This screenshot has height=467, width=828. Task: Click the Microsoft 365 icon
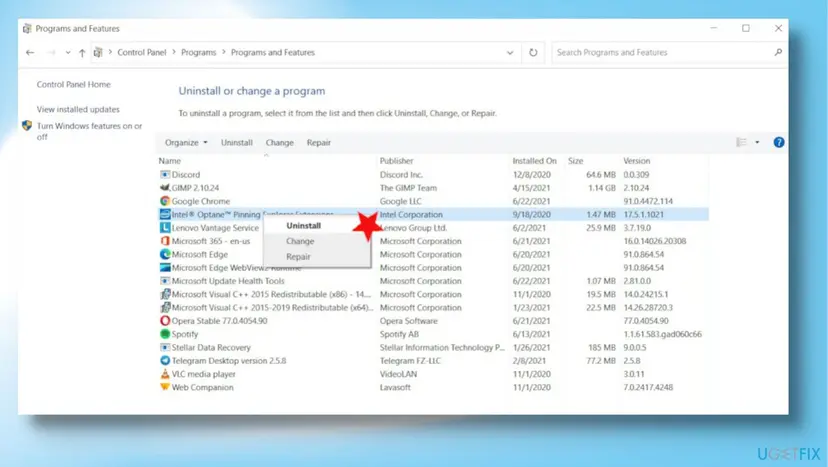coord(165,240)
